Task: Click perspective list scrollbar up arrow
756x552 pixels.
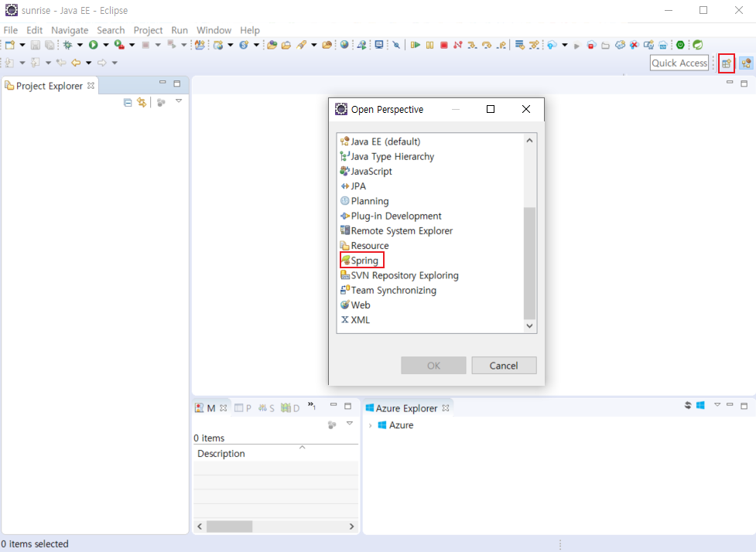Action: click(529, 141)
